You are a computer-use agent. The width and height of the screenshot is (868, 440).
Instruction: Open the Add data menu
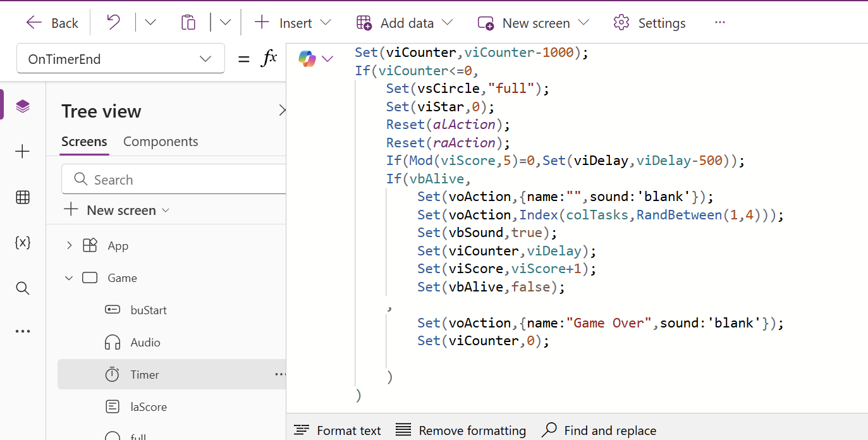click(x=405, y=23)
